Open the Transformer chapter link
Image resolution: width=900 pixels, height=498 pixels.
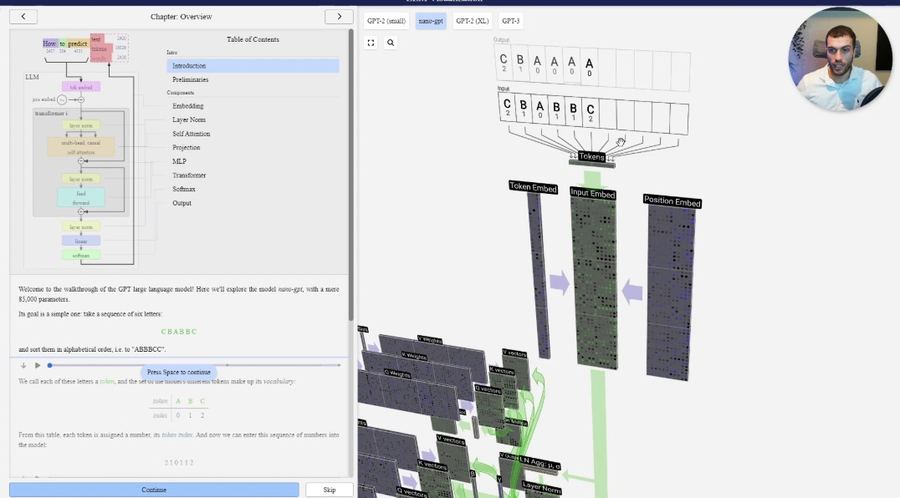[189, 175]
